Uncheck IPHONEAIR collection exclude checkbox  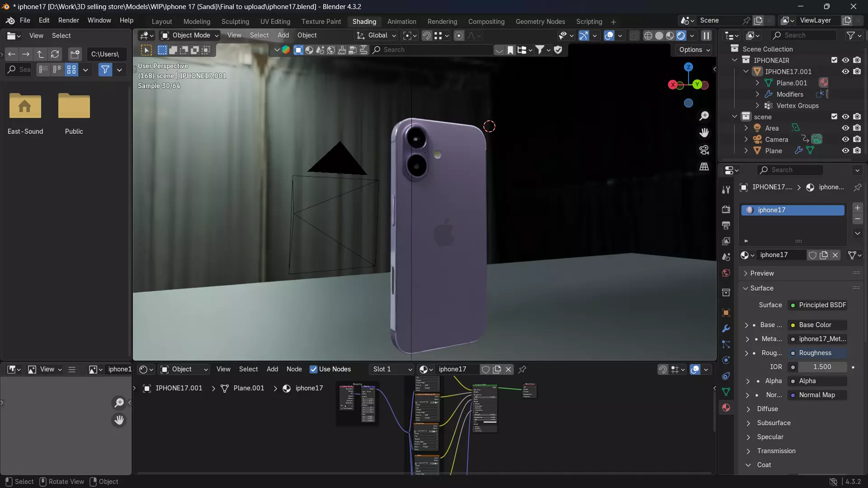point(834,60)
